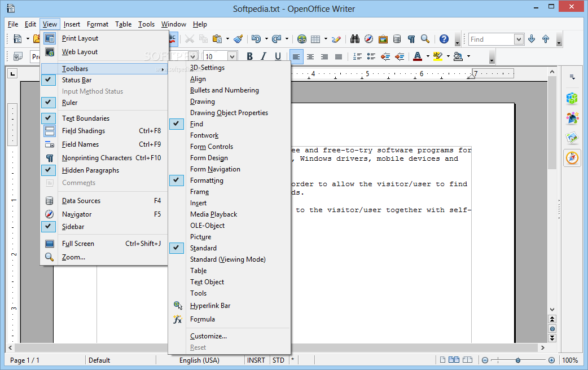Click the Italic formatting icon
The height and width of the screenshot is (370, 588).
click(264, 56)
